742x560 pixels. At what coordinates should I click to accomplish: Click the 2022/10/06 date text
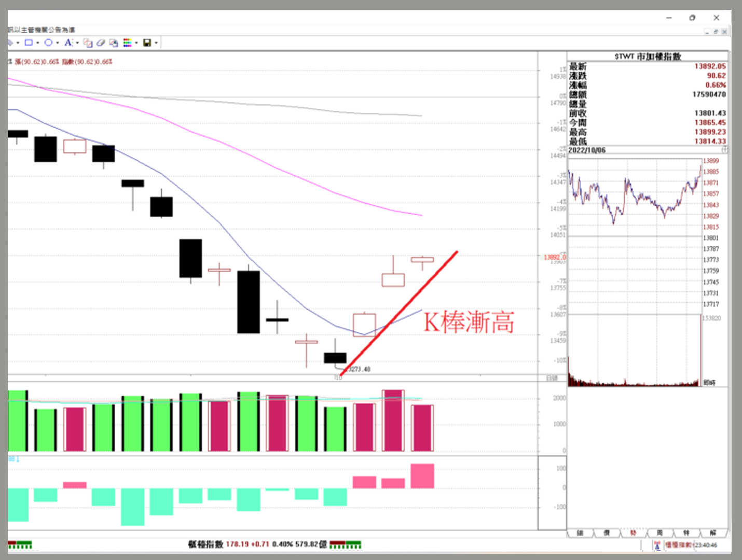587,150
